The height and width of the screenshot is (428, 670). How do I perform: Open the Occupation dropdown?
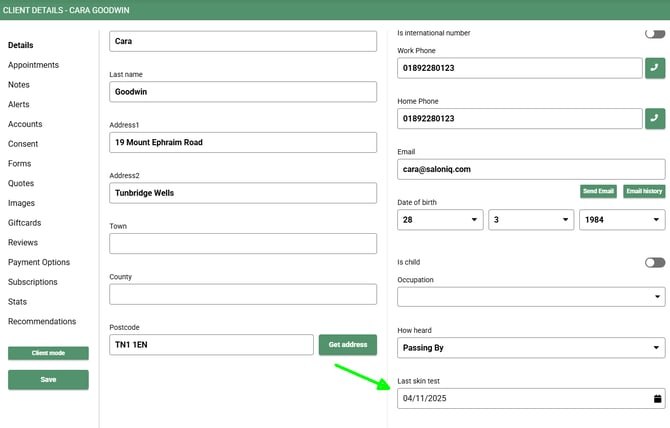tap(531, 297)
